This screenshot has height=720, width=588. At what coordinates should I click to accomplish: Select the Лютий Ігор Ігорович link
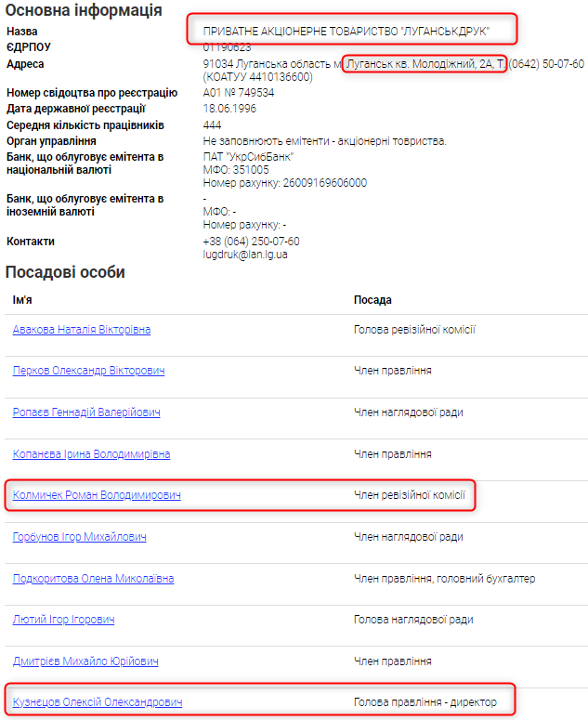(x=63, y=620)
